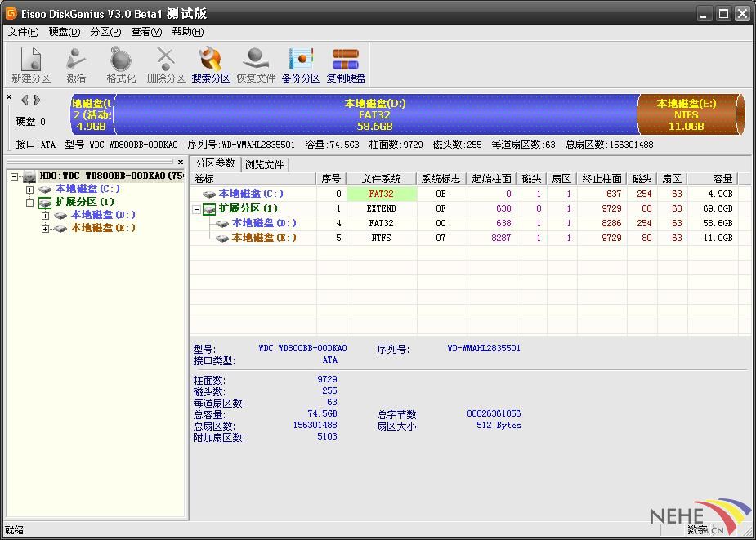This screenshot has height=540, width=756.
Task: Click the 序号 column header
Action: click(331, 179)
